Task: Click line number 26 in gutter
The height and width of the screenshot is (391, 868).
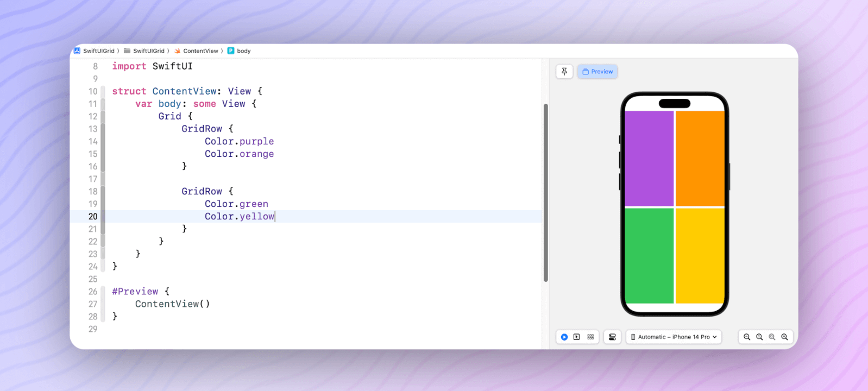Action: (93, 292)
